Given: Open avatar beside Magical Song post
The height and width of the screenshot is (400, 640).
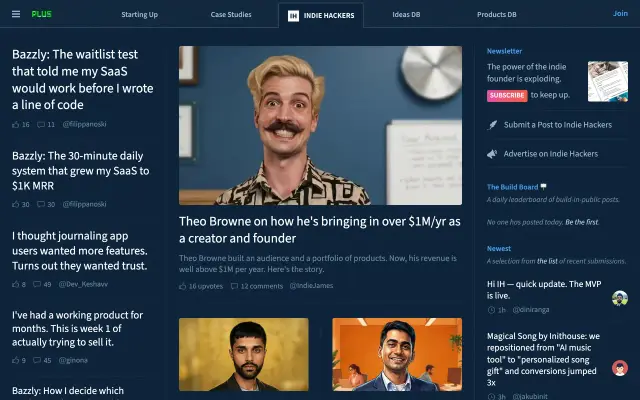Looking at the screenshot, I should (620, 368).
